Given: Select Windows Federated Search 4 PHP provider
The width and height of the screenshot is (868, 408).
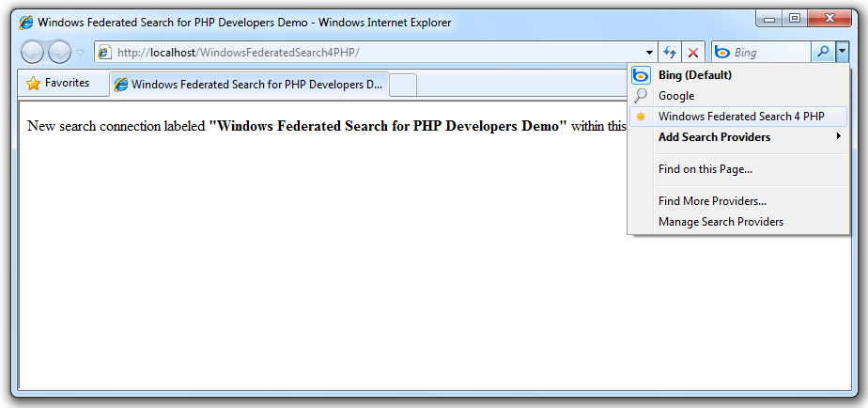Looking at the screenshot, I should coord(738,117).
